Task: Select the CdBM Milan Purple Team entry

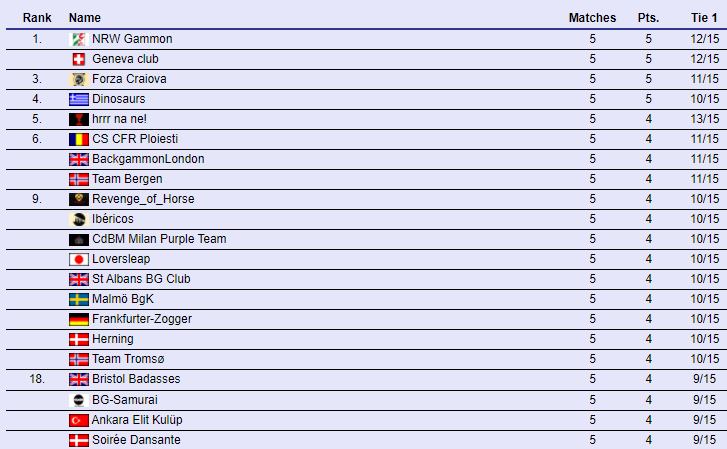Action: click(x=159, y=239)
